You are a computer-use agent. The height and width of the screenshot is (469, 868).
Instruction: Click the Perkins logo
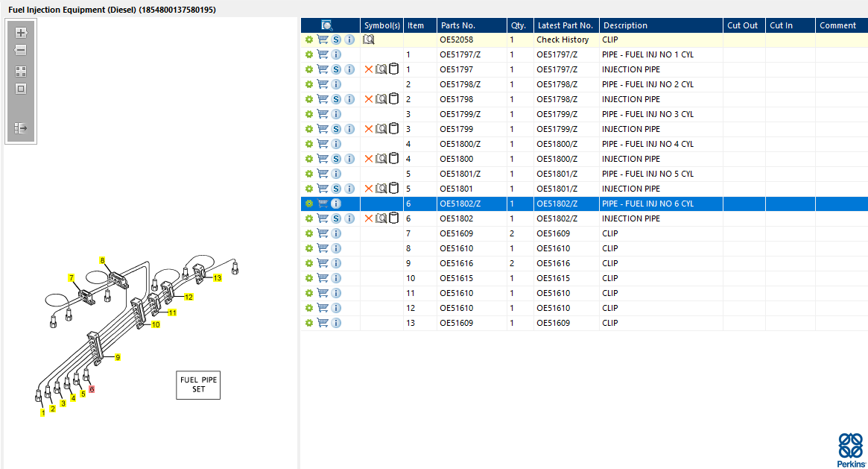(x=851, y=450)
